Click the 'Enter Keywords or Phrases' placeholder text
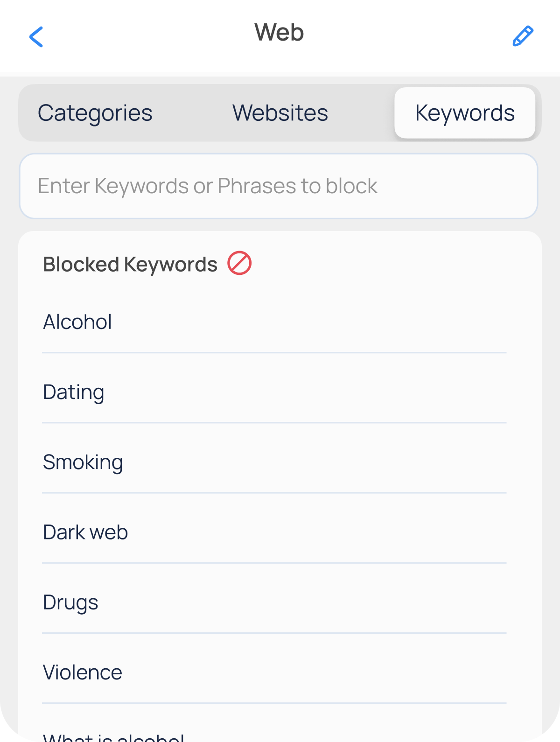 click(x=208, y=186)
